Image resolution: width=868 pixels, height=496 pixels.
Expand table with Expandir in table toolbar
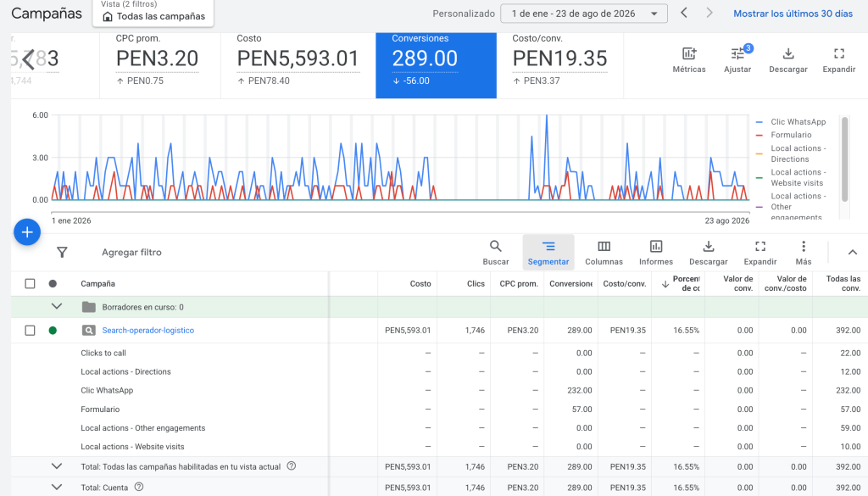760,253
